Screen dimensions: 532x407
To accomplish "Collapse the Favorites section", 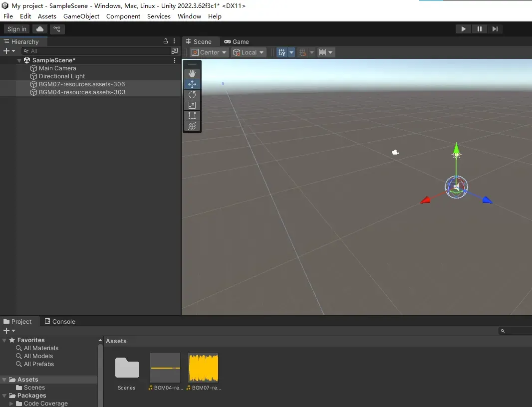I will click(4, 340).
